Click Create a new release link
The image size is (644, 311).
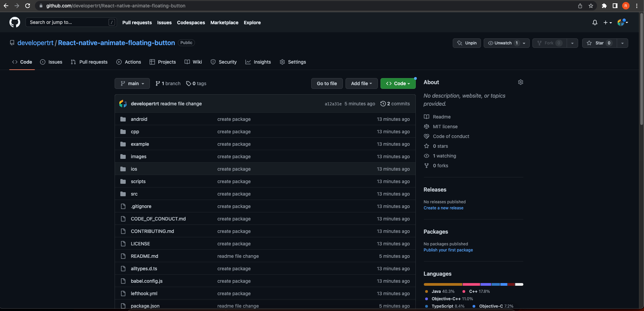point(443,208)
